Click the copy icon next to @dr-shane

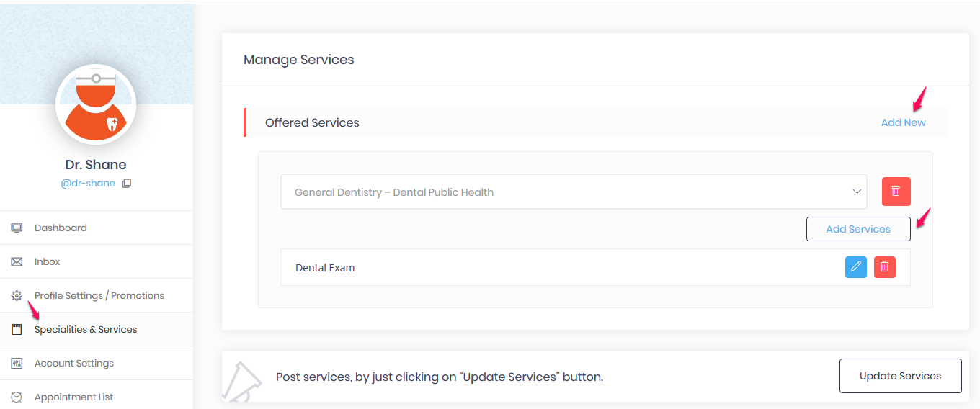[127, 183]
